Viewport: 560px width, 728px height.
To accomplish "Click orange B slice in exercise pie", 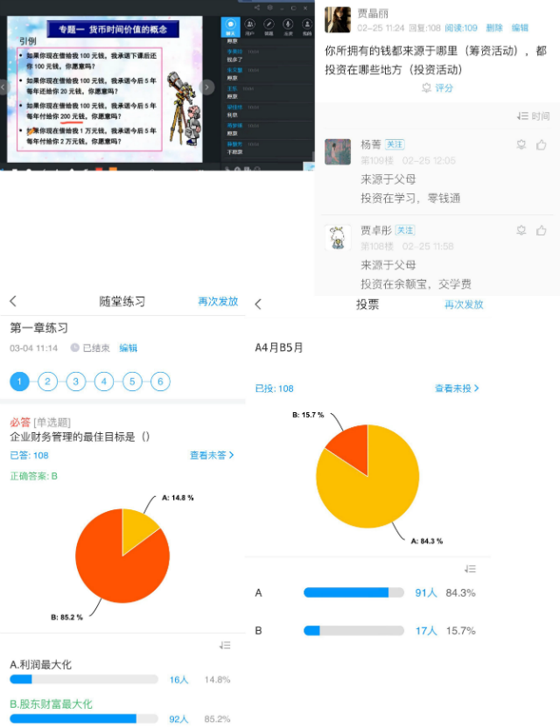I will coord(116,566).
